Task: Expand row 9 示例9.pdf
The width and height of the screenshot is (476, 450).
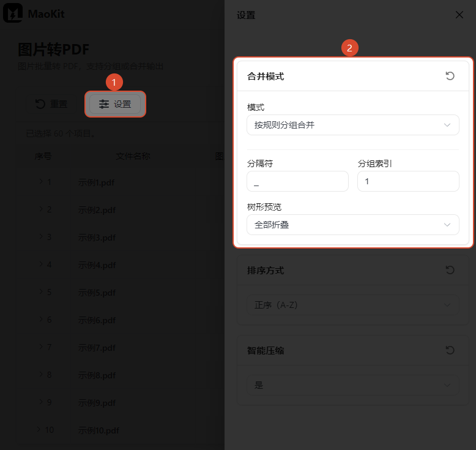Action: [40, 402]
